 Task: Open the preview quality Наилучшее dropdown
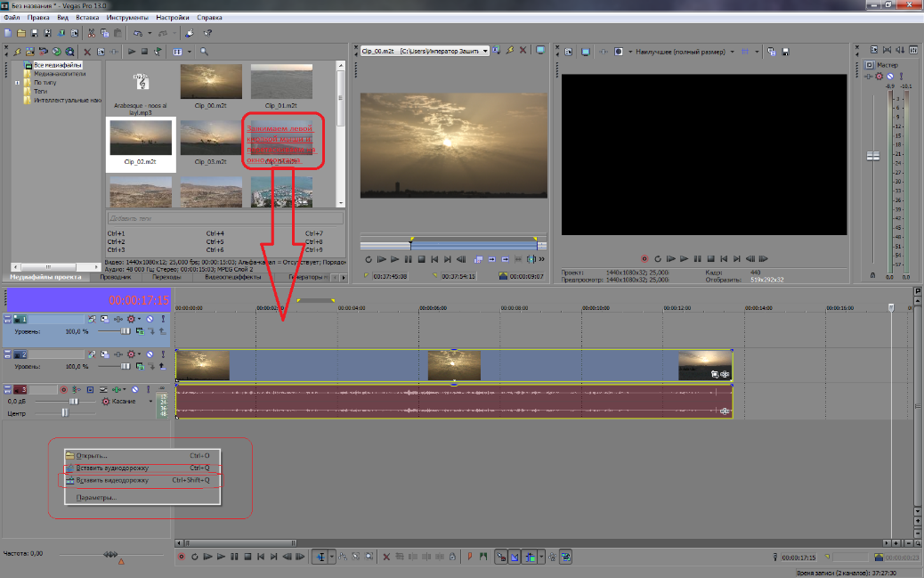click(732, 52)
